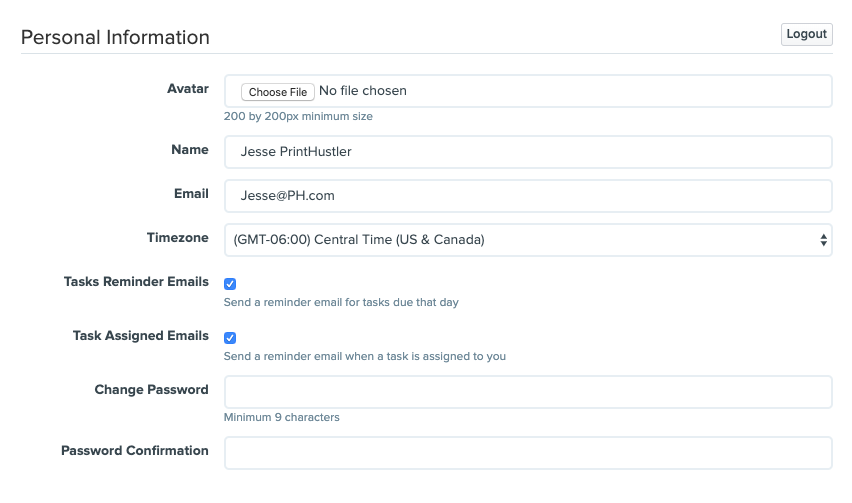This screenshot has height=503, width=852.
Task: Click Choose File for avatar upload
Action: pyautogui.click(x=278, y=92)
